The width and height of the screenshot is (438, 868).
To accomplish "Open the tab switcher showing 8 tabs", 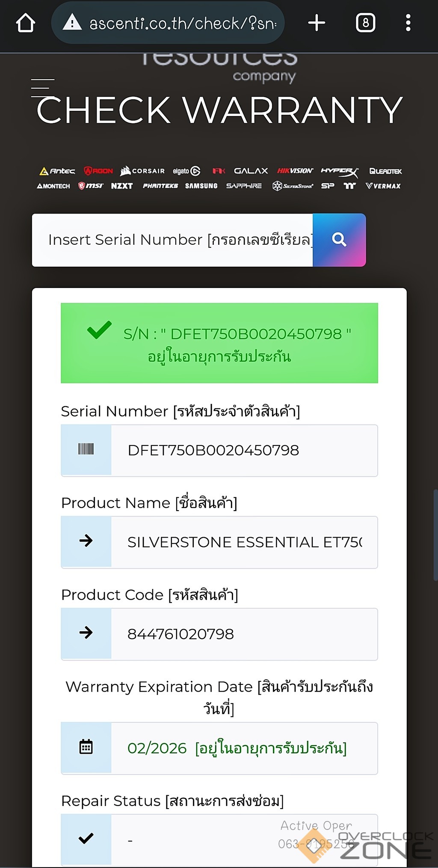I will pyautogui.click(x=365, y=23).
